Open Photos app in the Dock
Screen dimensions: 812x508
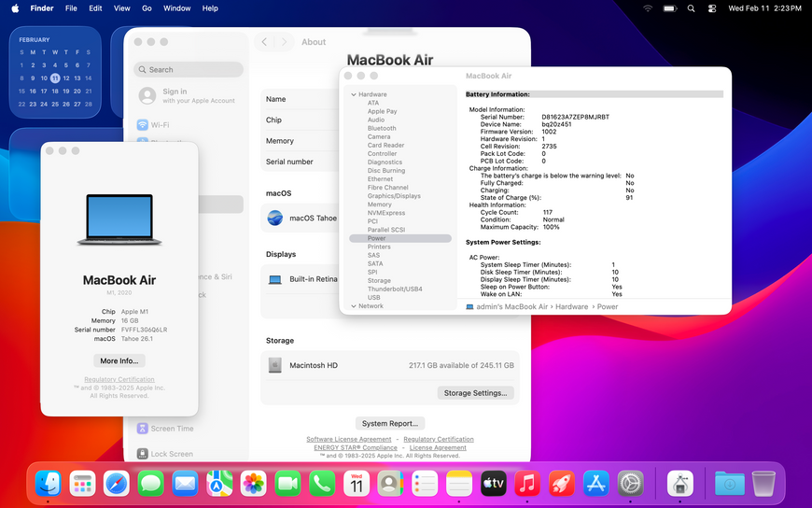tap(253, 484)
